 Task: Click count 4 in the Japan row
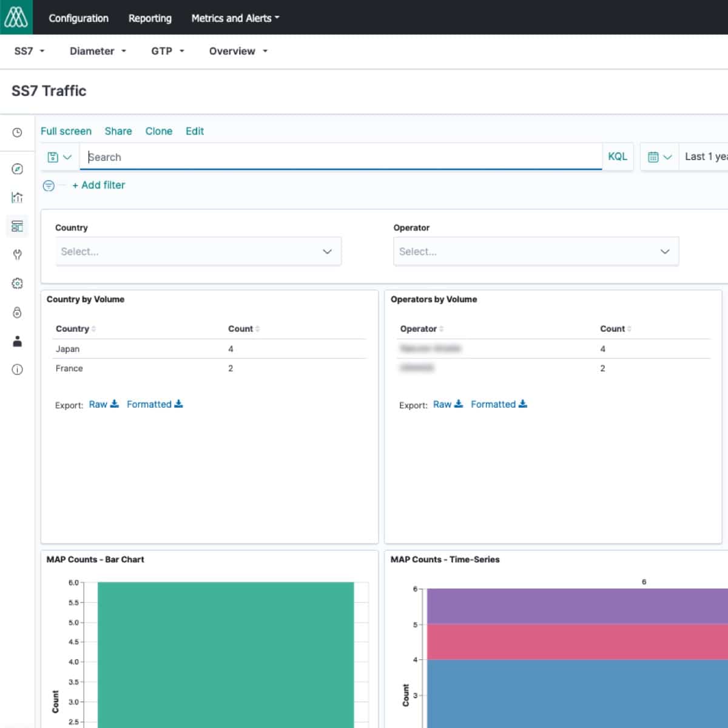[231, 349]
